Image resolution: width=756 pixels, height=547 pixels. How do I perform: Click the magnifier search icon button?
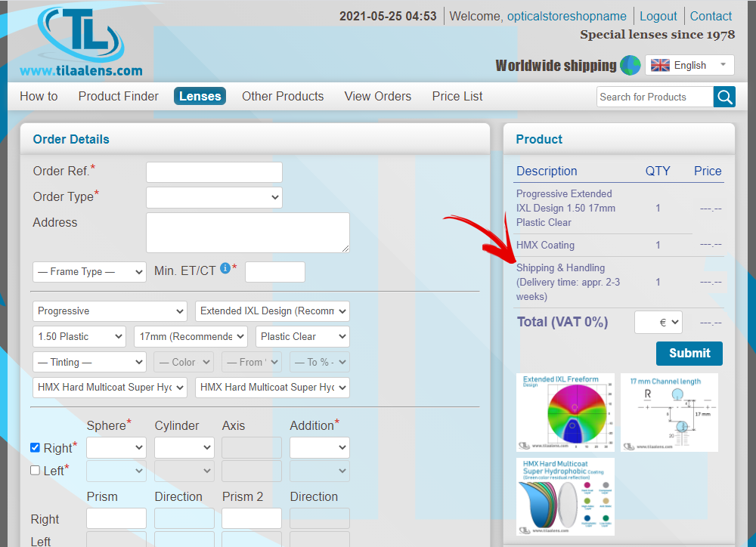pos(724,97)
